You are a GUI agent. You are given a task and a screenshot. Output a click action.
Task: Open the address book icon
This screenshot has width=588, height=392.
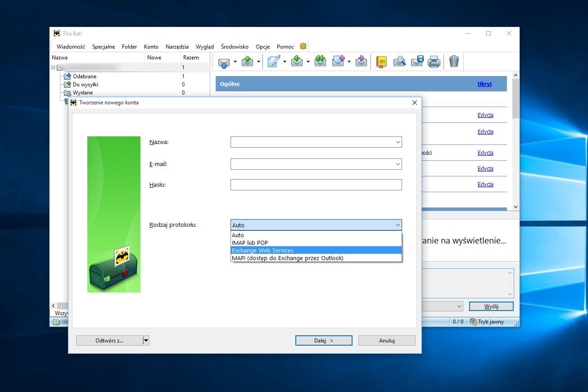[382, 62]
